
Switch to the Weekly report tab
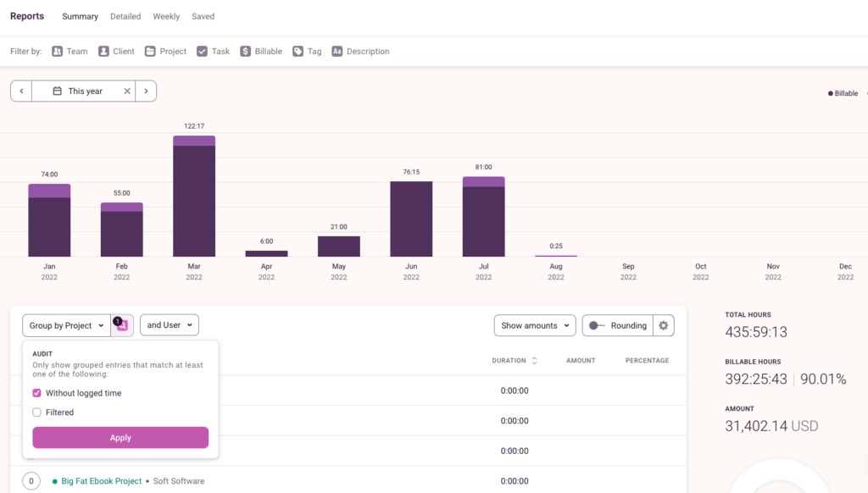[165, 16]
